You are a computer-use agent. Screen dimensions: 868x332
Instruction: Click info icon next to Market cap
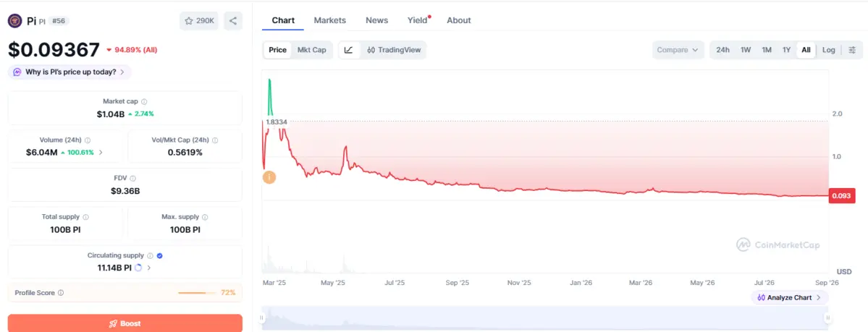(144, 102)
